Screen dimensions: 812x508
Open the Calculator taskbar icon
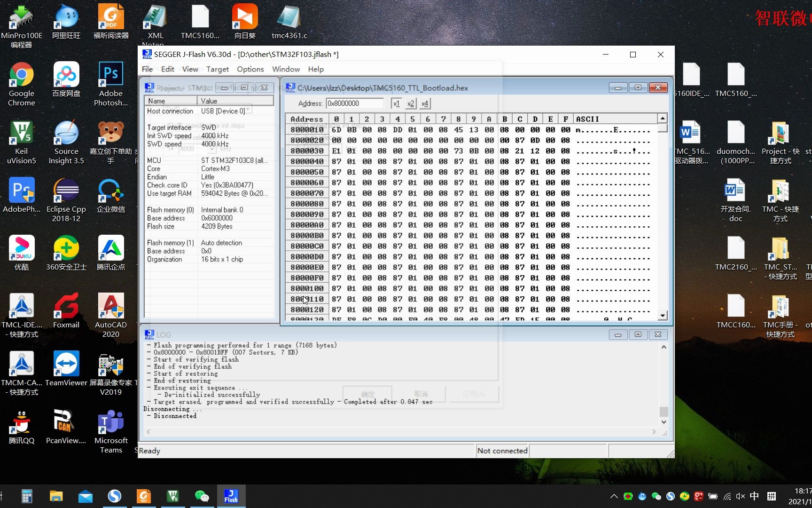click(x=27, y=496)
